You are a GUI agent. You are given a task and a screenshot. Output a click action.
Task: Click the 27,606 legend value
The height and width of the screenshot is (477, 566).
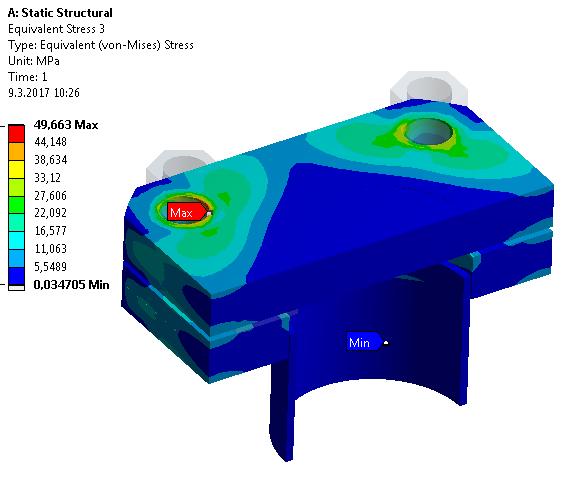pyautogui.click(x=51, y=195)
